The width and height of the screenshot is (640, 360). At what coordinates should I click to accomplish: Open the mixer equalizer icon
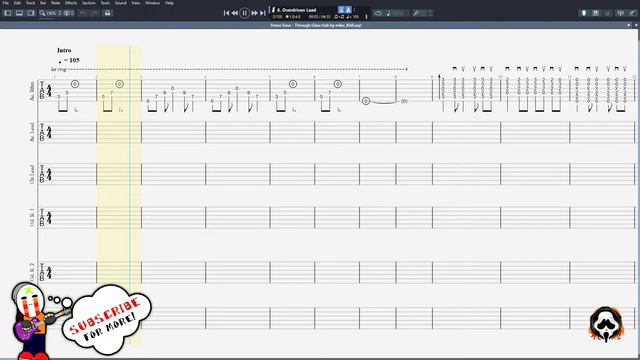point(620,13)
